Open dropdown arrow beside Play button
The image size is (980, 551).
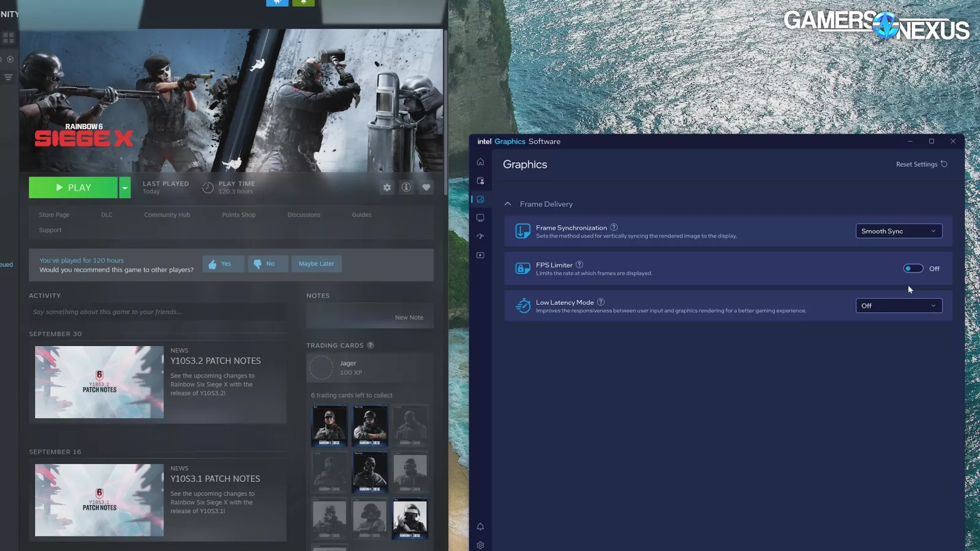pos(124,188)
